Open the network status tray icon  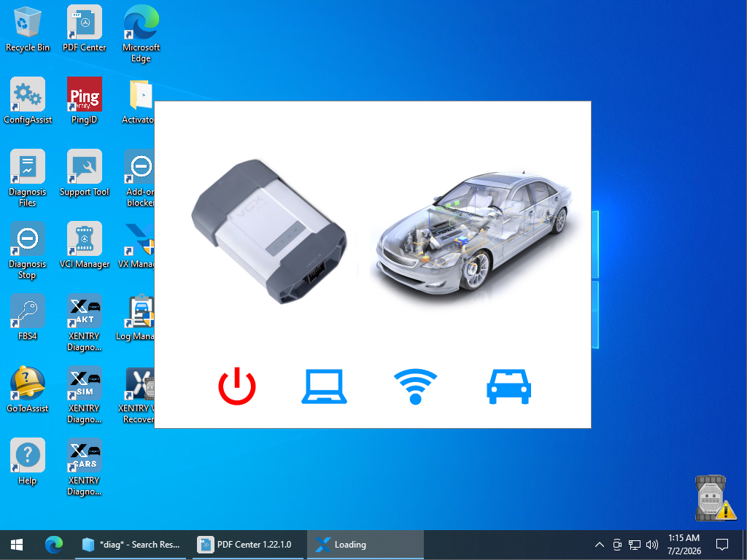coord(635,545)
